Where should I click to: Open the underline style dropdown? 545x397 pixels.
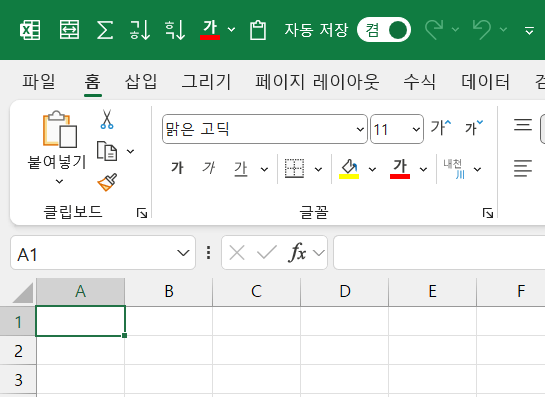pos(265,169)
